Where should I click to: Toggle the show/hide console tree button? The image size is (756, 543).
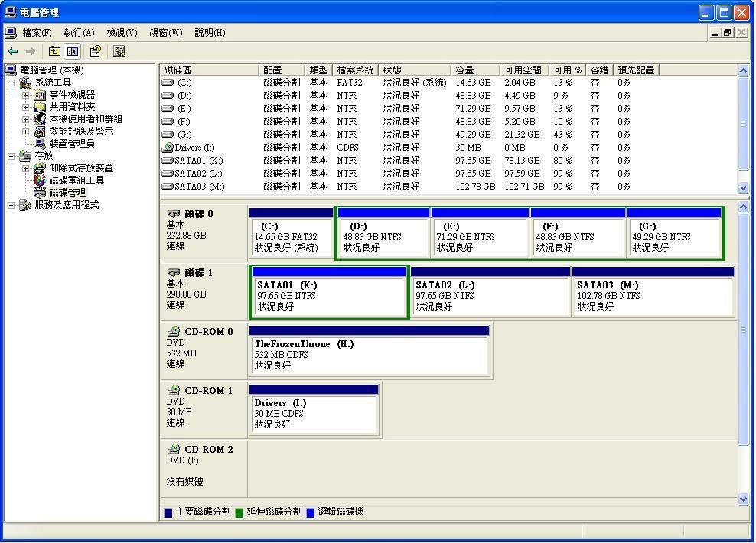pyautogui.click(x=73, y=51)
